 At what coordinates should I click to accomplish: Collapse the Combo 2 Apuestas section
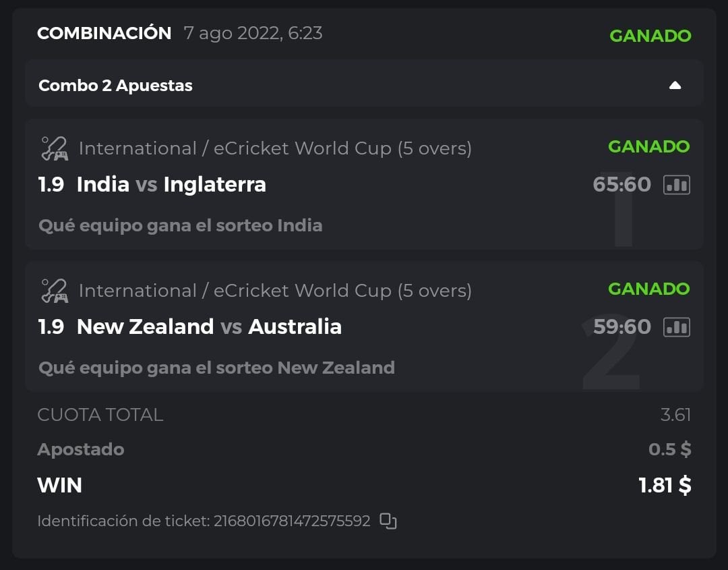(x=675, y=86)
